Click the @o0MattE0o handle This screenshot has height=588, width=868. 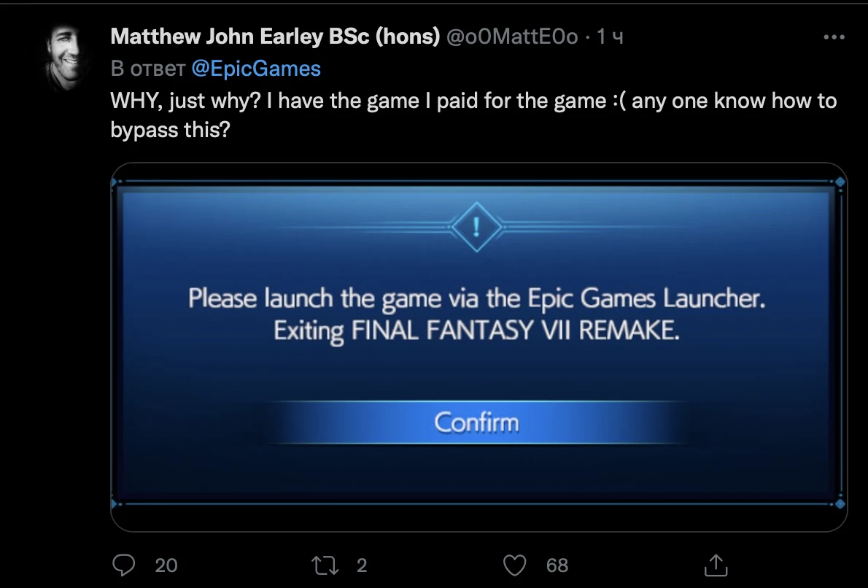pos(512,37)
